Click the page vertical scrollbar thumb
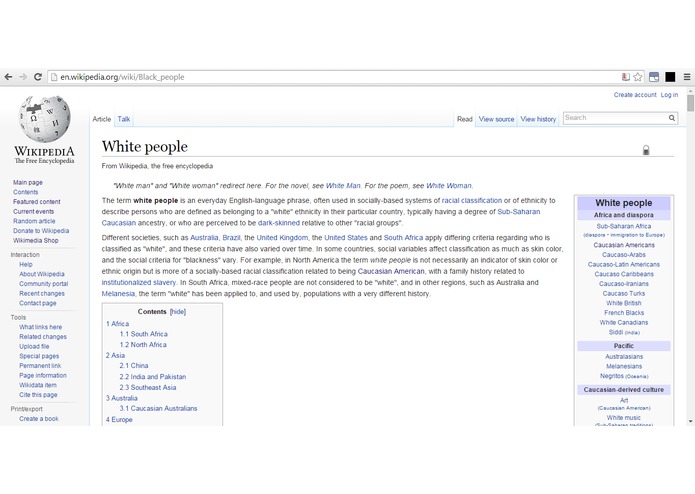This screenshot has width=695, height=494. pyautogui.click(x=690, y=103)
